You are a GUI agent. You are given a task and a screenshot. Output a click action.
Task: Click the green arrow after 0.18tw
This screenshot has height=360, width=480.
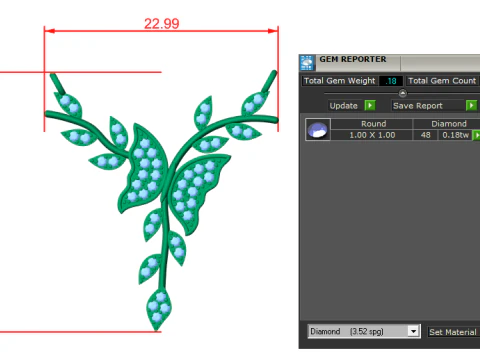(x=476, y=135)
